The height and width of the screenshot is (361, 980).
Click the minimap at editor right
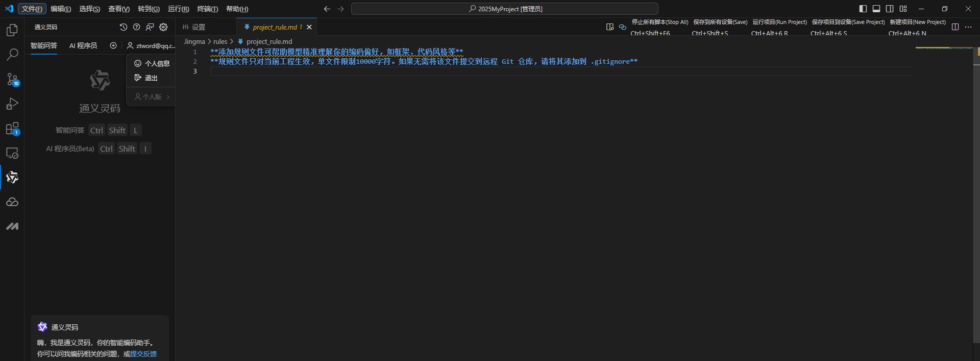(944, 48)
